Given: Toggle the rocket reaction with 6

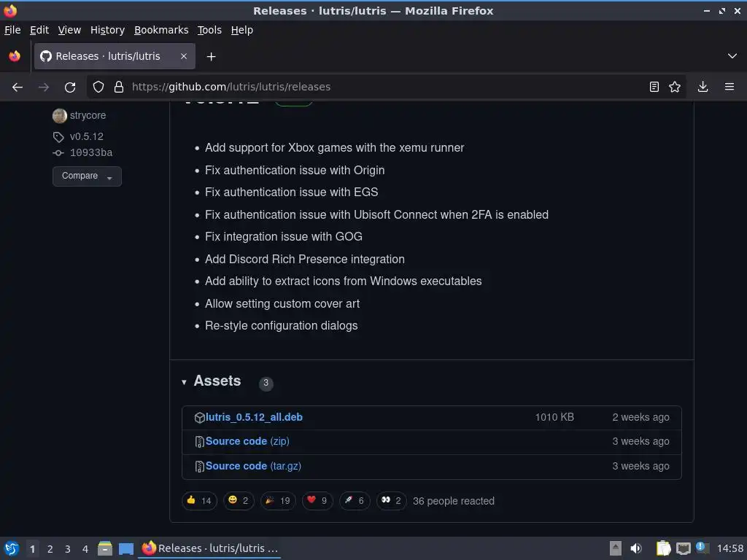Looking at the screenshot, I should (x=355, y=500).
